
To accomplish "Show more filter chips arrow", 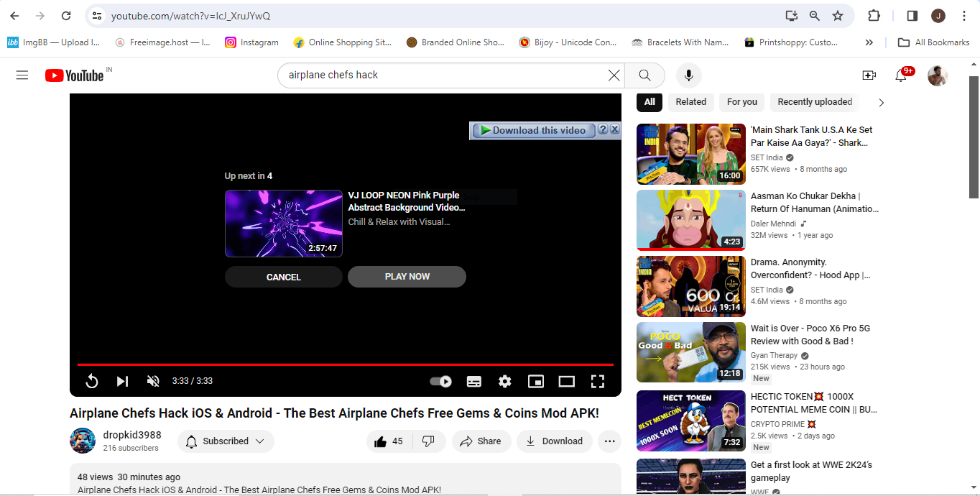I will [882, 102].
